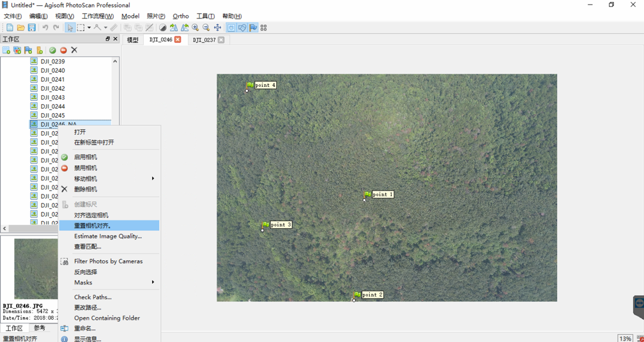Click the Add scale bar icon in workspace
This screenshot has width=644, height=342.
[x=40, y=50]
